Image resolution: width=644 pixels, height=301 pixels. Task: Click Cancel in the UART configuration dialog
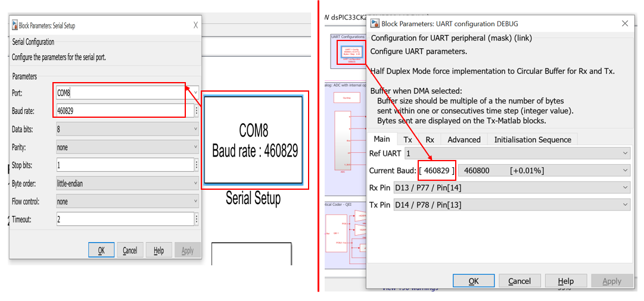(x=519, y=281)
